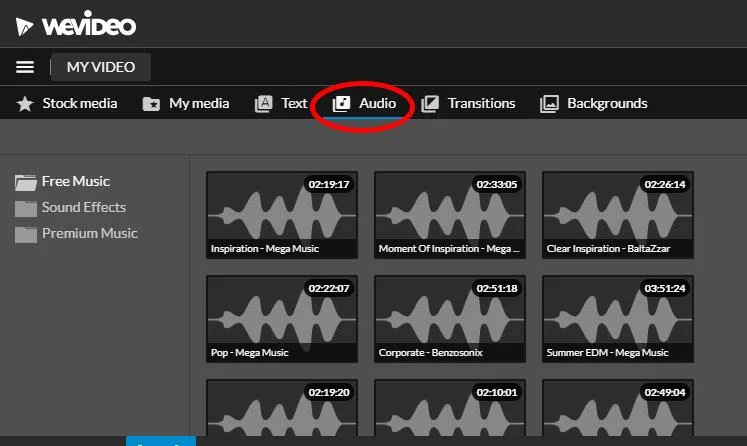Pick the Pop - Mega Music clip
The image size is (747, 446).
(x=282, y=319)
